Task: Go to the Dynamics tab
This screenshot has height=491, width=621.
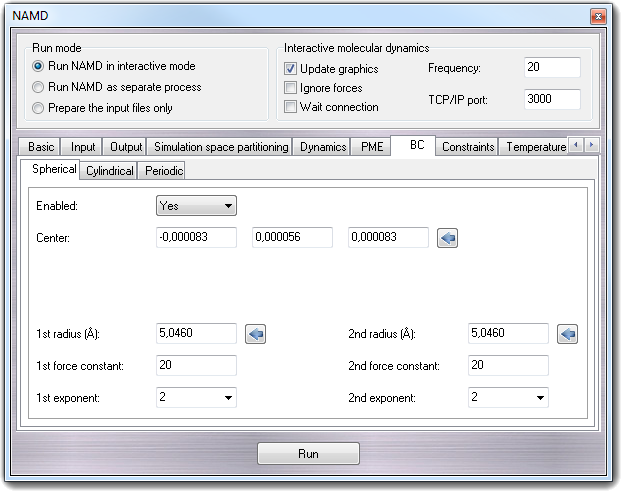Action: [323, 147]
